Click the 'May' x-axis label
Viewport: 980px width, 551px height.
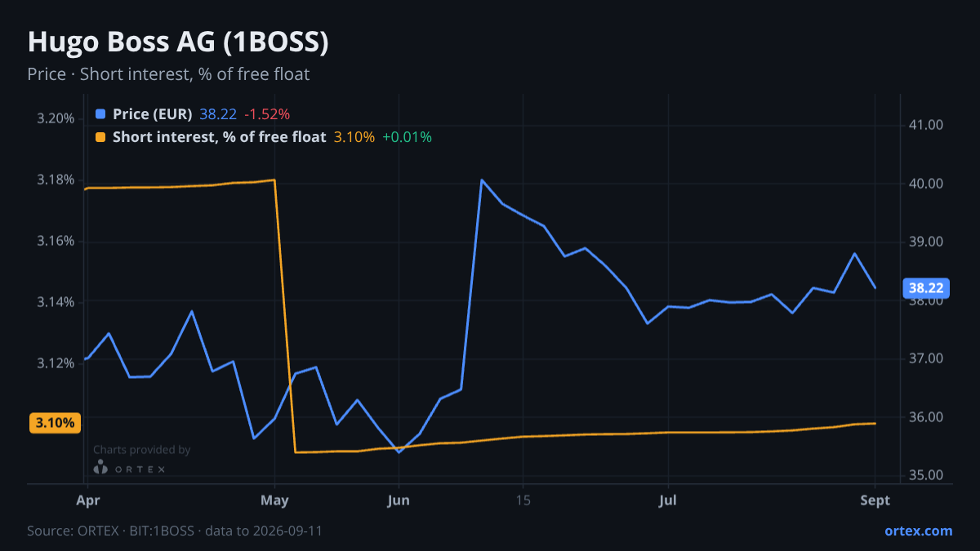click(274, 500)
